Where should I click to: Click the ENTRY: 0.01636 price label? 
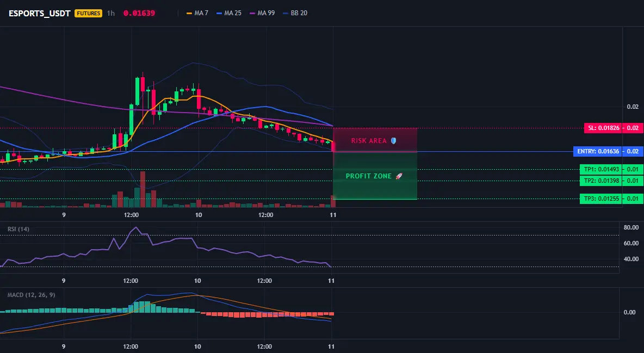(x=598, y=151)
